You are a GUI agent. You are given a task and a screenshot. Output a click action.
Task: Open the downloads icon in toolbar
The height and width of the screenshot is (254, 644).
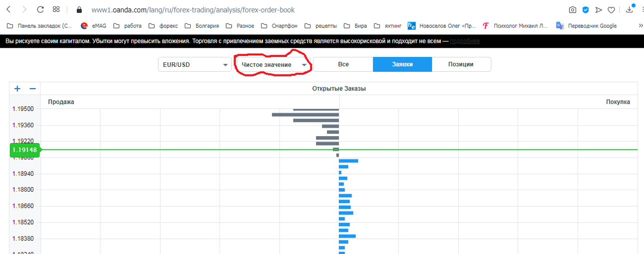pyautogui.click(x=630, y=9)
